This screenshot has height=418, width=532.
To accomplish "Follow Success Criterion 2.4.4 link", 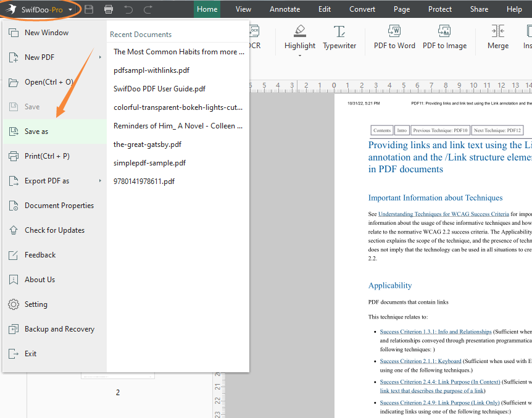I will [440, 382].
